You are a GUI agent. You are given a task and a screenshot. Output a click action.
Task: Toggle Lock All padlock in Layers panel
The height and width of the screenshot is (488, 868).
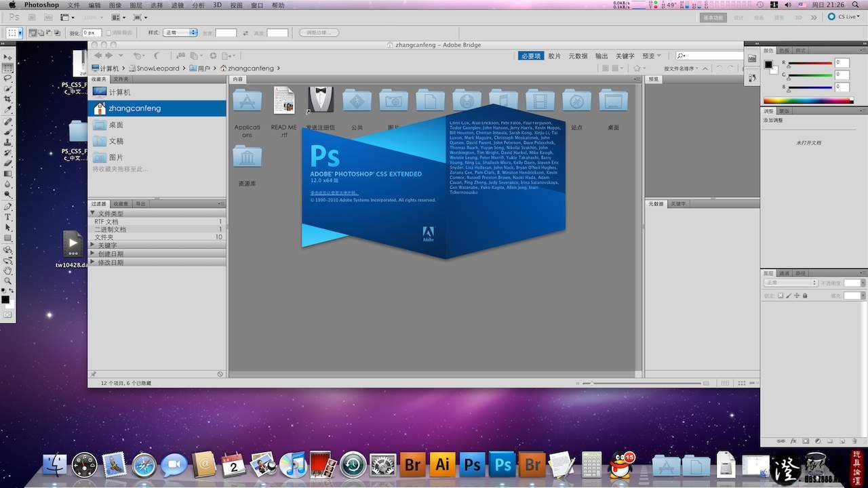pos(805,296)
